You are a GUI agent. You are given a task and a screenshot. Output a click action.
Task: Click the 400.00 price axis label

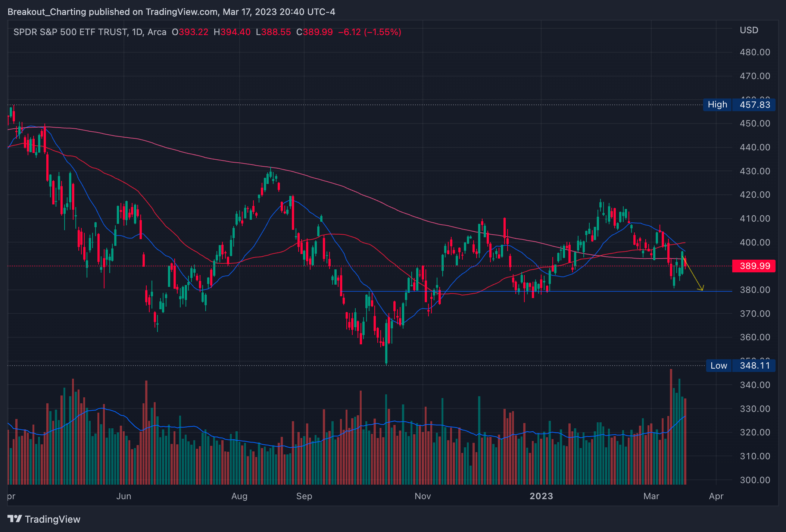tap(755, 242)
